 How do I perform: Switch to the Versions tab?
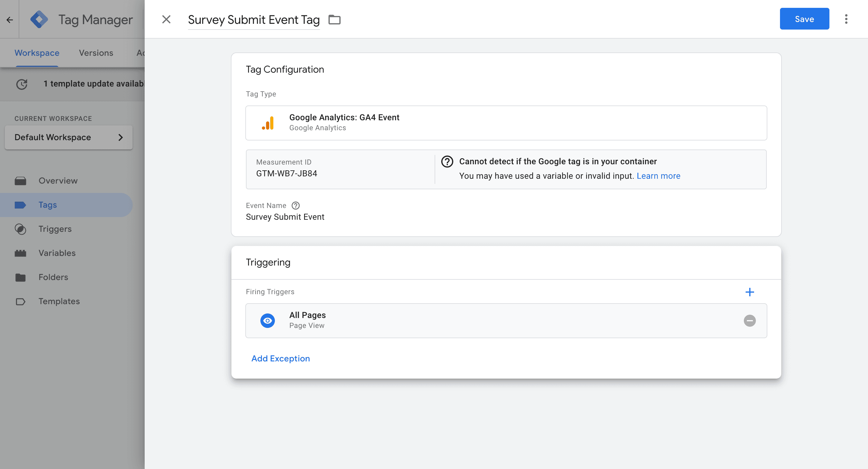96,53
